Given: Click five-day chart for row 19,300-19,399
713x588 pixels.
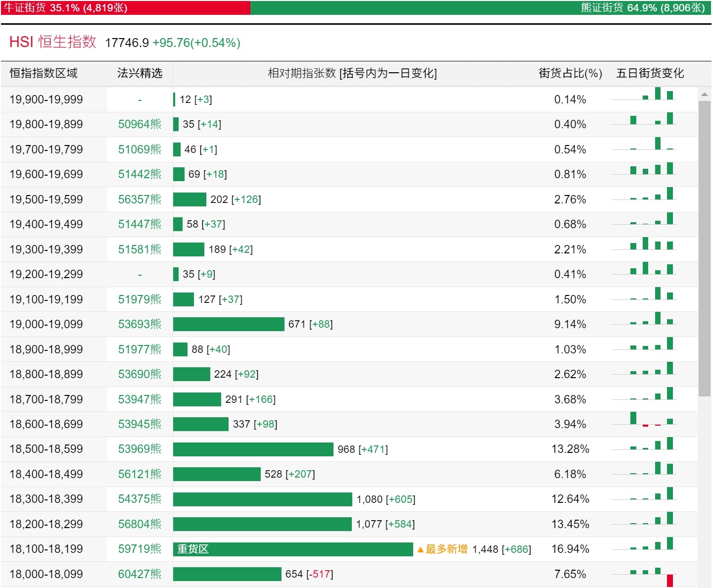Looking at the screenshot, I should (x=644, y=244).
